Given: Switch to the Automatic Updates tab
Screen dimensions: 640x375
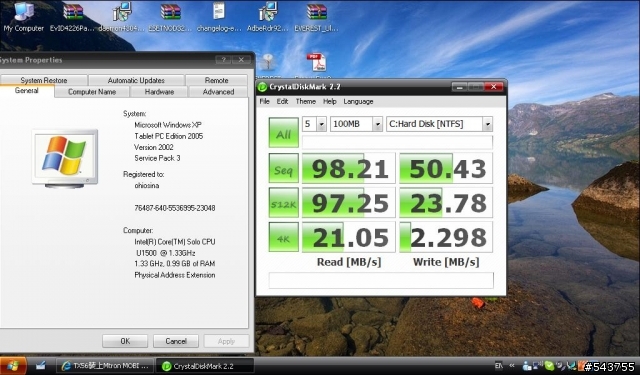Looking at the screenshot, I should 136,80.
